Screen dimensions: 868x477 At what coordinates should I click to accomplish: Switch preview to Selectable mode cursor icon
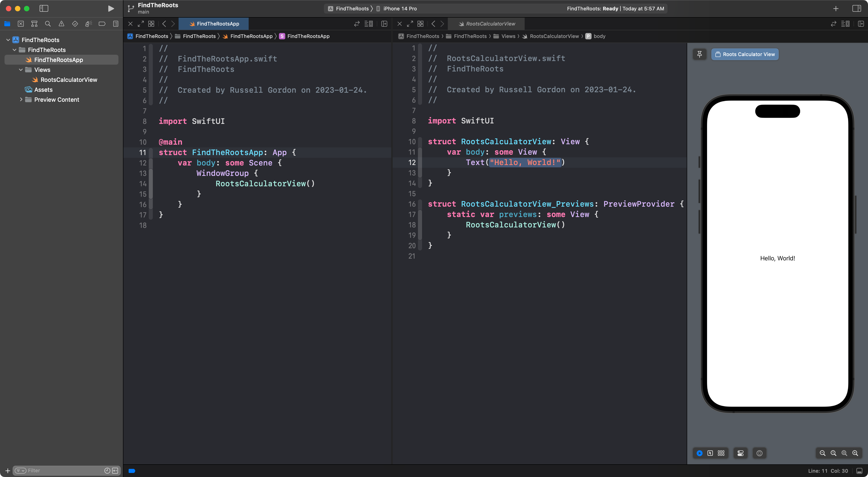tap(710, 453)
